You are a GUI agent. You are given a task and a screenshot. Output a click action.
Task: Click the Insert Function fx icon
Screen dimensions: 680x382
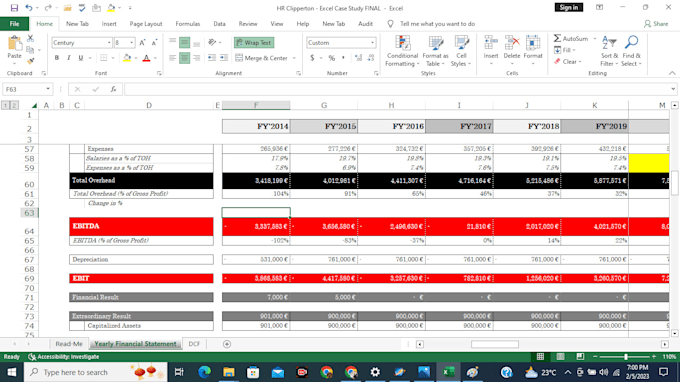pos(113,89)
